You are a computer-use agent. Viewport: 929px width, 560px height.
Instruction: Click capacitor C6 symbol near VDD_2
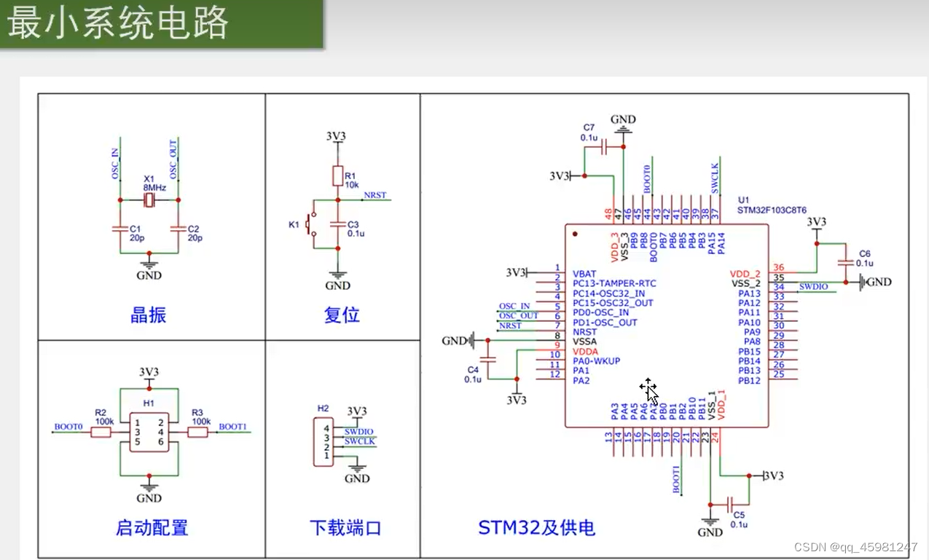coord(845,263)
